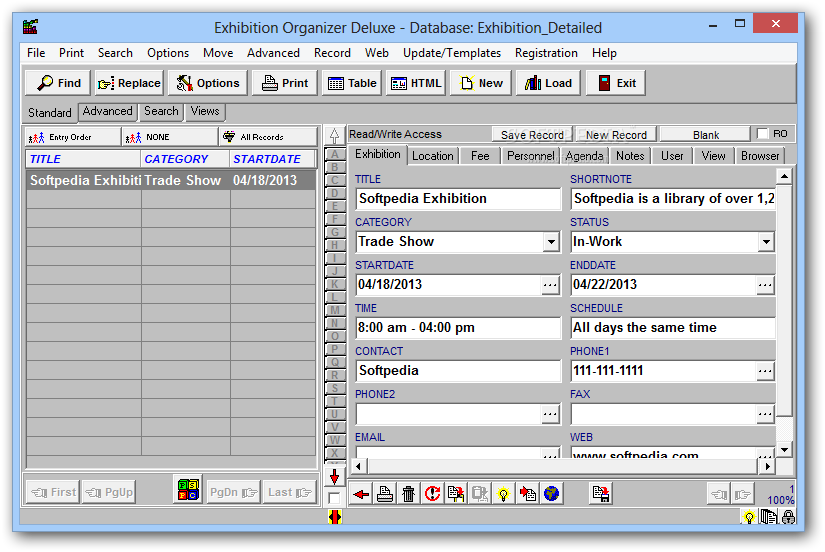Click the PHONE1 ellipsis button
This screenshot has width=825, height=552.
coord(765,371)
